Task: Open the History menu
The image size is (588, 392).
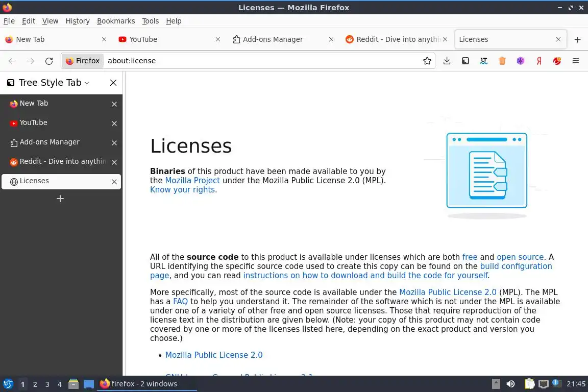Action: 78,21
